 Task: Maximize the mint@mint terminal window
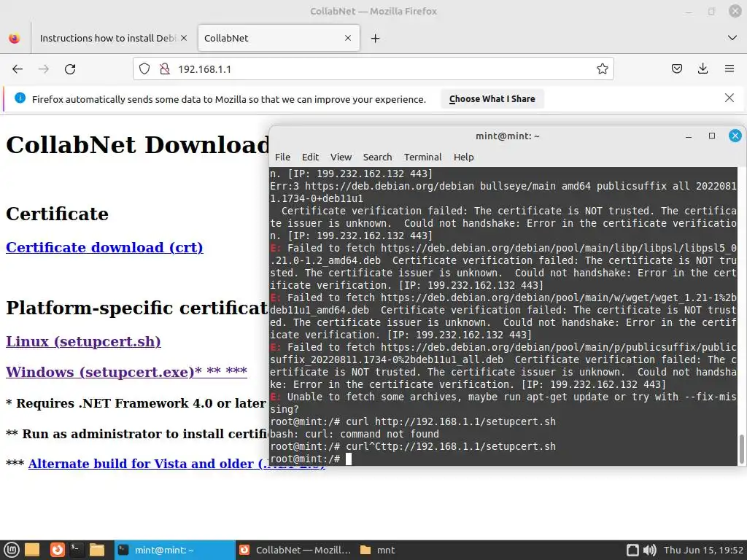coord(712,136)
